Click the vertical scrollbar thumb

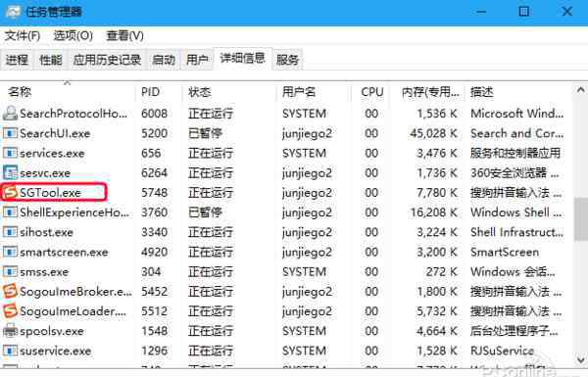tap(580, 219)
